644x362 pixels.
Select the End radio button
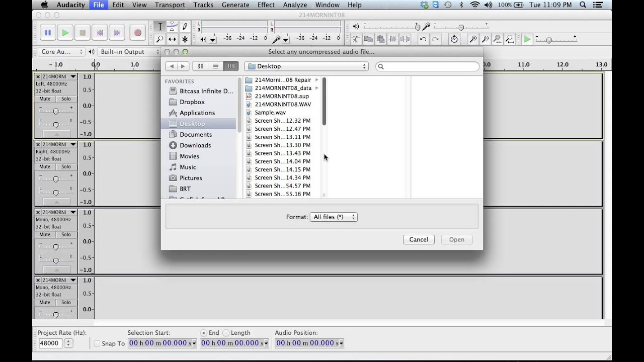[204, 333]
